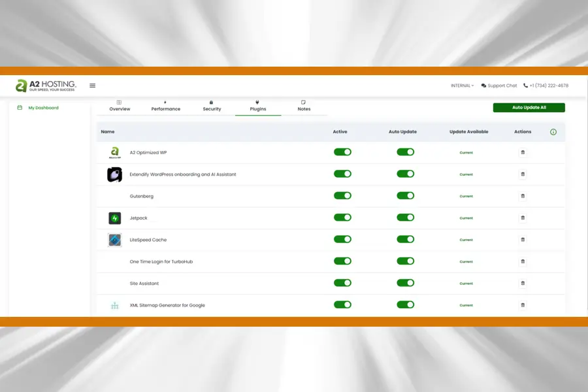Delete the LiteSpeed Cache plugin
The image size is (588, 392).
[x=523, y=240]
